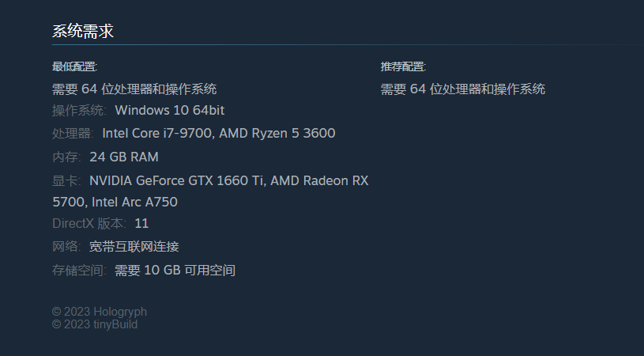The height and width of the screenshot is (356, 644).
Task: Click the DirectX 版本 label
Action: point(89,224)
